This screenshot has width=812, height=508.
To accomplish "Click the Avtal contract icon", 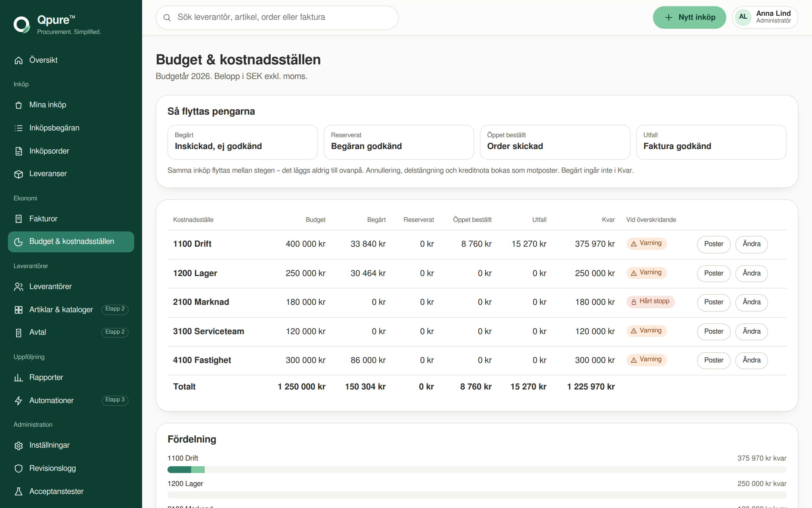I will [x=18, y=333].
